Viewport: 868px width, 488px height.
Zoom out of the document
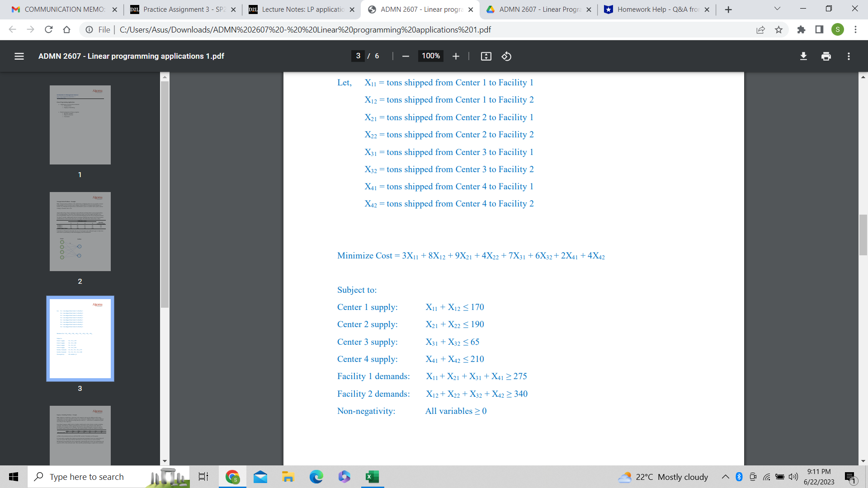[x=405, y=56]
